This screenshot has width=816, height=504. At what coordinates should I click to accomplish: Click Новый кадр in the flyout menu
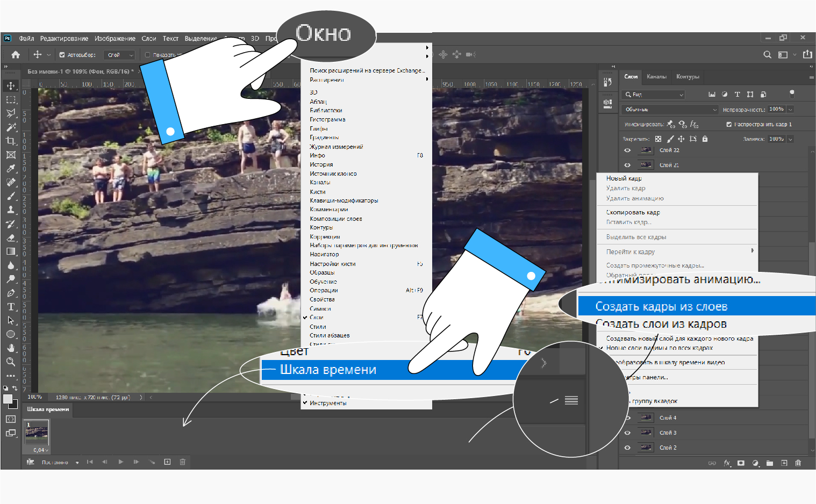pyautogui.click(x=624, y=178)
